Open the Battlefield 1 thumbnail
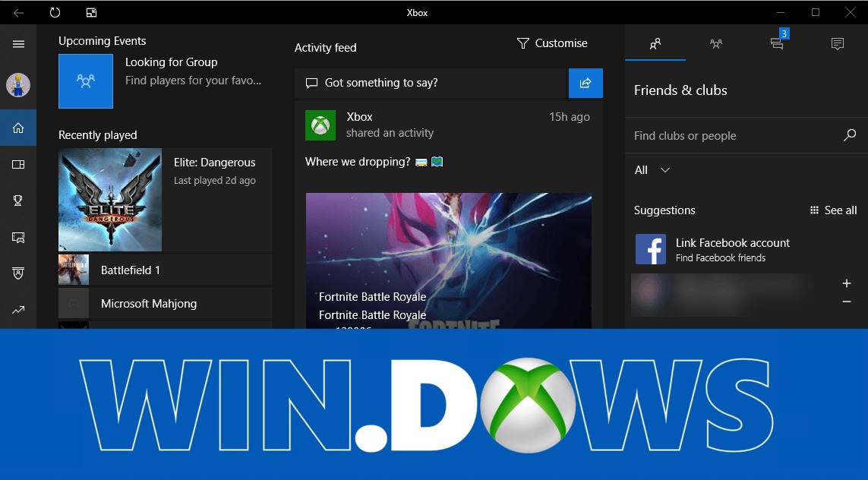Screen dimensions: 868x480 (x=74, y=270)
